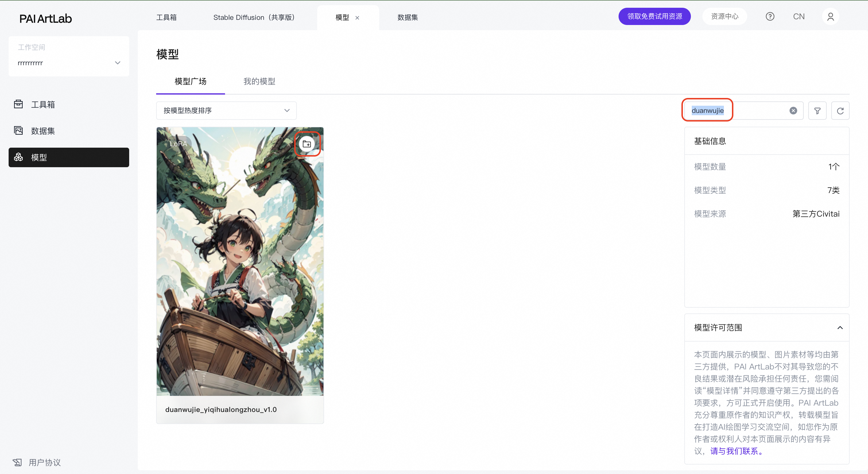Expand the 按模型热度排序 sort dropdown

click(x=226, y=111)
